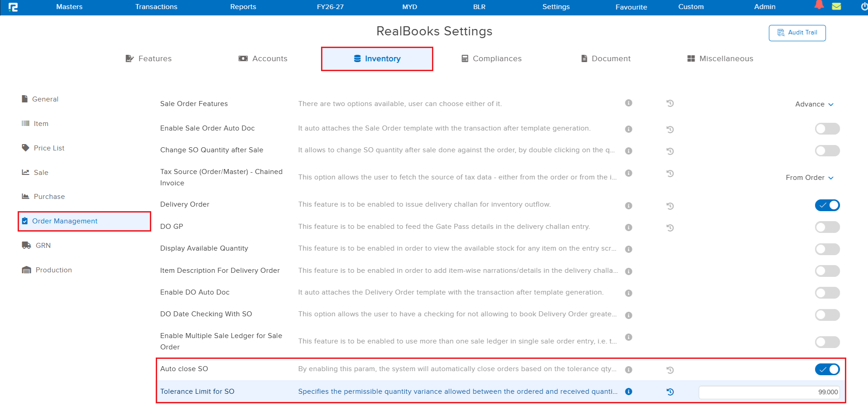Click info icon for DO GP

click(628, 227)
